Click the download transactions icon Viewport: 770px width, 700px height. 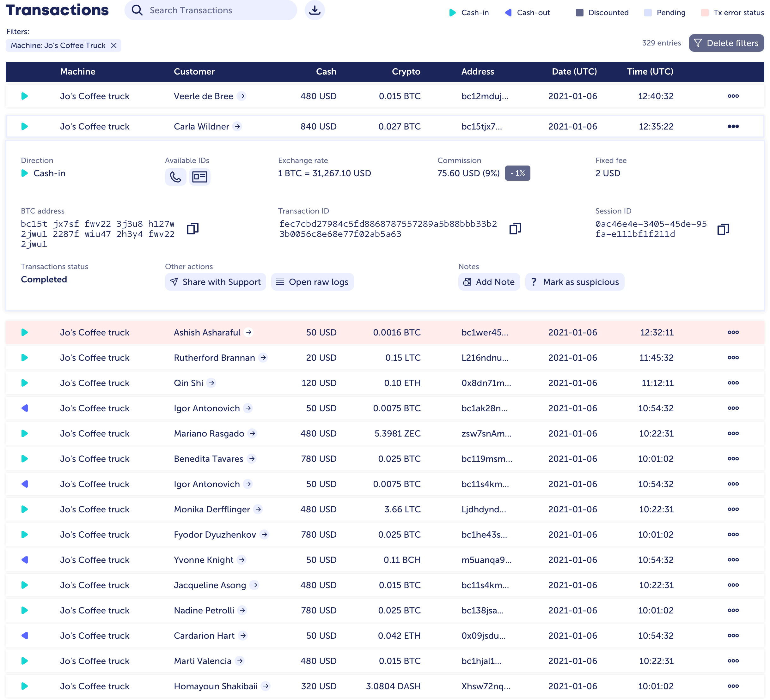click(314, 10)
